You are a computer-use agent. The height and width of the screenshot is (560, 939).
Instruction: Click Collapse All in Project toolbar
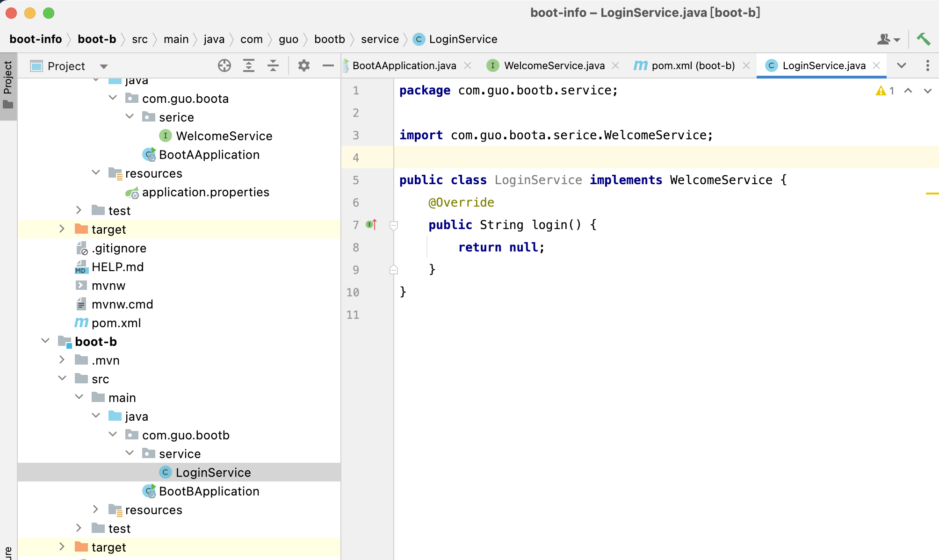273,66
